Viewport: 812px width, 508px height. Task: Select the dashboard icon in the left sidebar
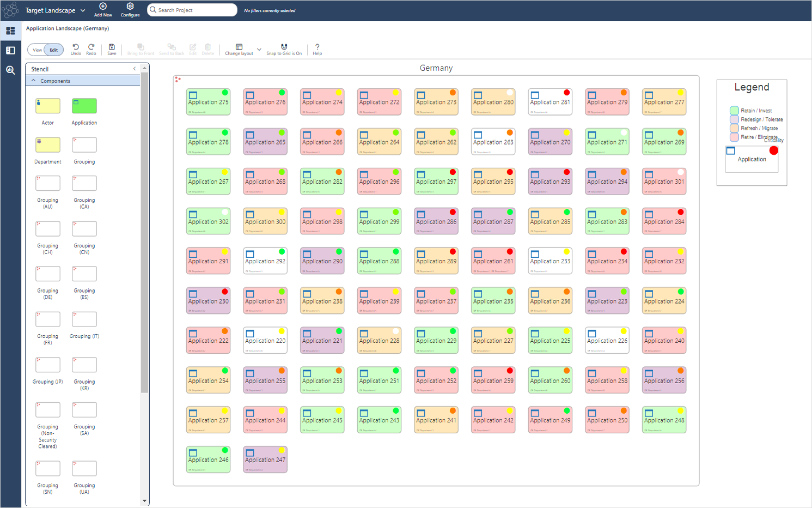point(10,31)
